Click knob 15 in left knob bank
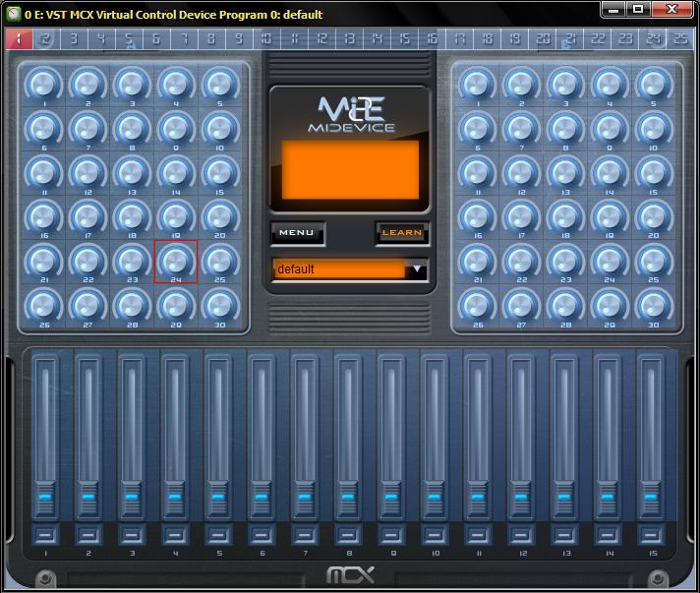The width and height of the screenshot is (700, 593). tap(219, 172)
